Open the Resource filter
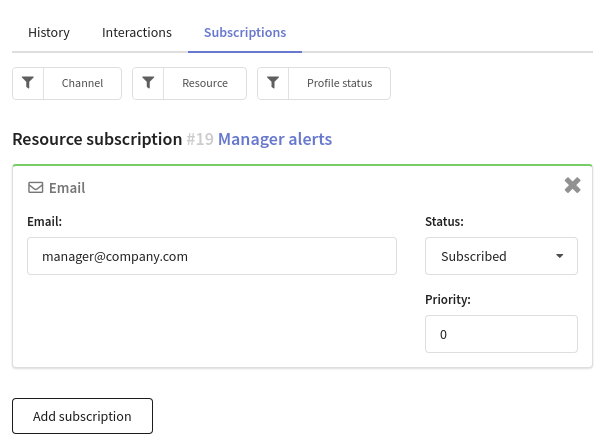Screen dimensions: 604x444 point(205,83)
